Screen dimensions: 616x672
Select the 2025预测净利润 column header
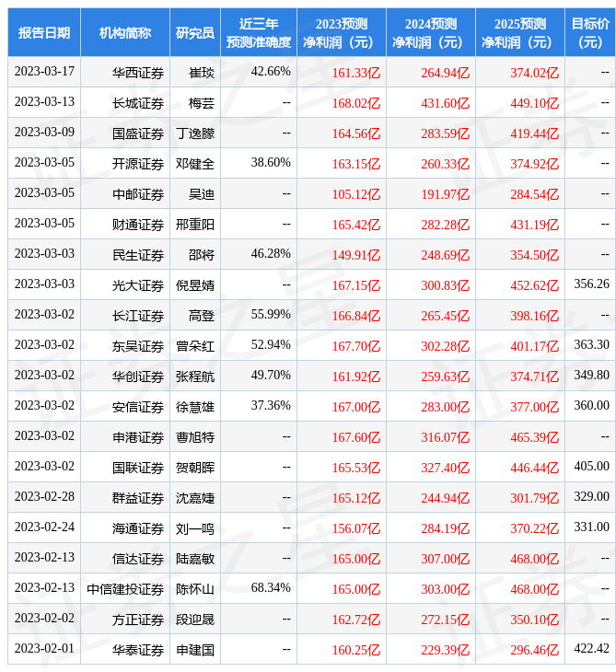(x=519, y=33)
